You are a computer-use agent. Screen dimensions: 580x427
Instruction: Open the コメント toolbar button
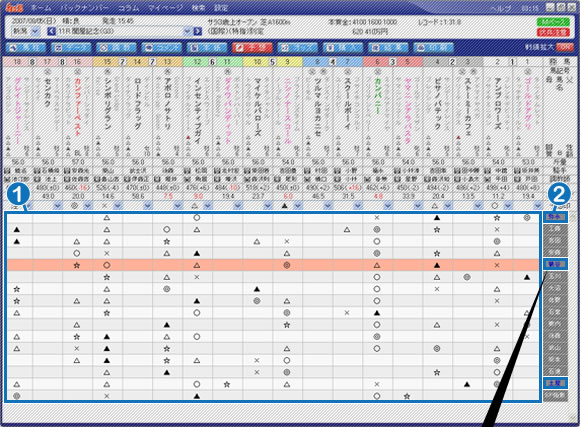pyautogui.click(x=162, y=47)
